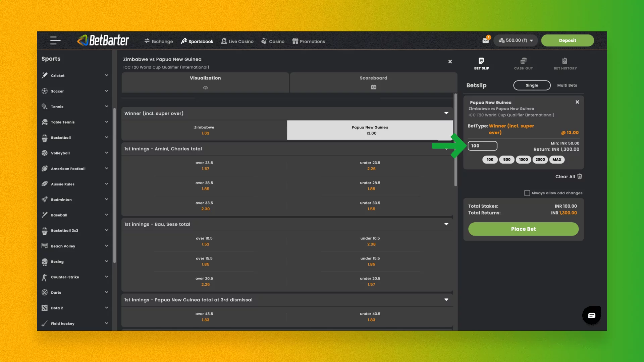Image resolution: width=644 pixels, height=362 pixels.
Task: Click the Darts target icon
Action: point(44,292)
